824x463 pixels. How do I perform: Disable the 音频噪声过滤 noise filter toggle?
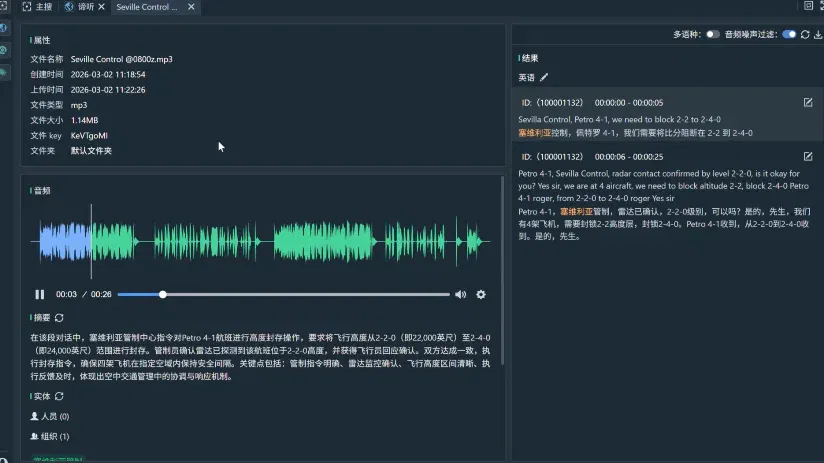(789, 34)
